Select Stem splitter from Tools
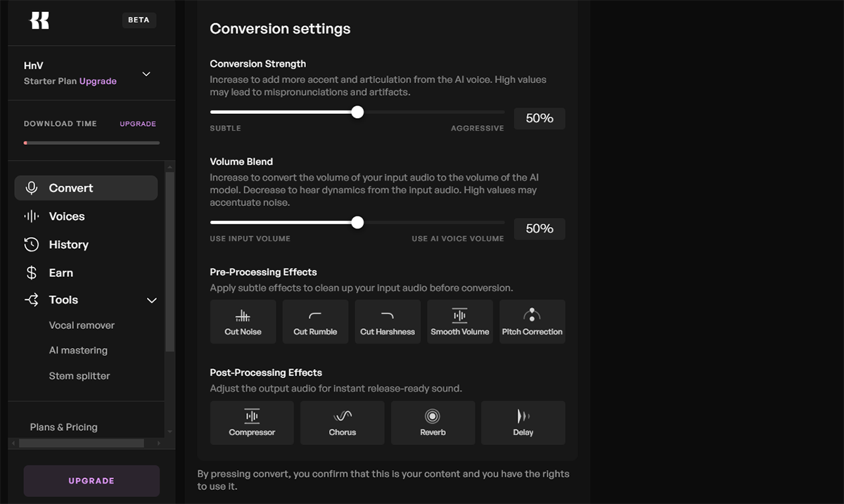Viewport: 844px width, 504px height. [79, 376]
